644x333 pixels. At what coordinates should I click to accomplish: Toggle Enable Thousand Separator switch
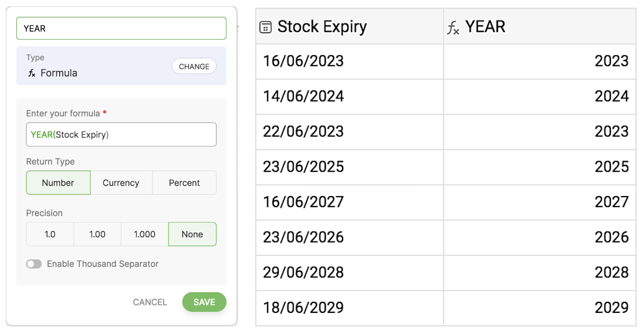(x=34, y=264)
